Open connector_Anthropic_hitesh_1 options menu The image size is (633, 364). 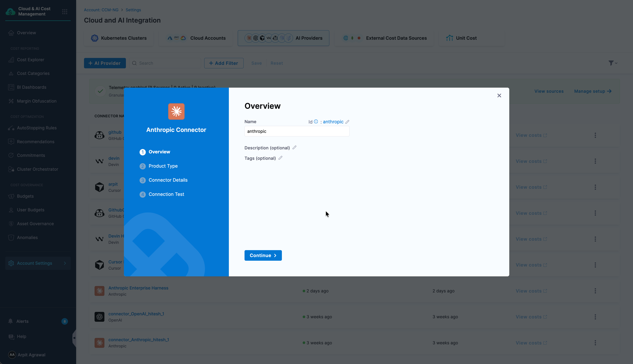[x=595, y=343]
